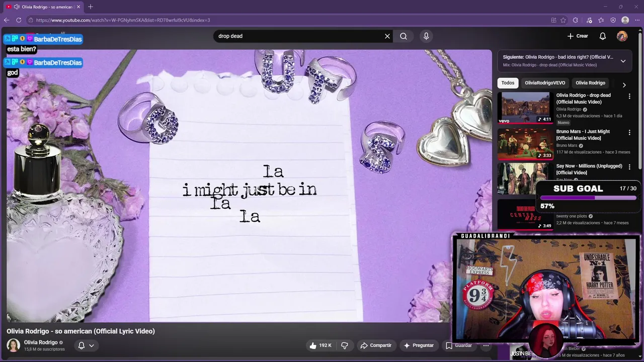Clear the search box with the X
This screenshot has height=362, width=644.
387,36
